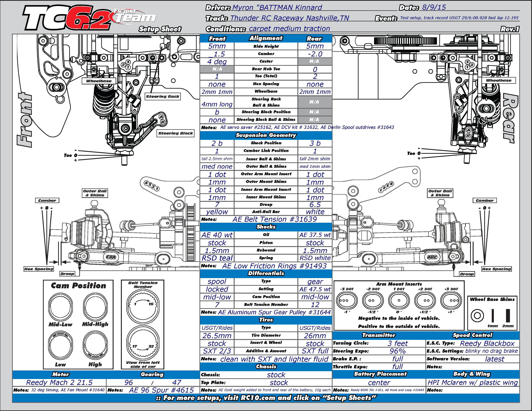This screenshot has height=411, width=532.
Task: Click the Steering Expo value 96%
Action: pyautogui.click(x=398, y=351)
